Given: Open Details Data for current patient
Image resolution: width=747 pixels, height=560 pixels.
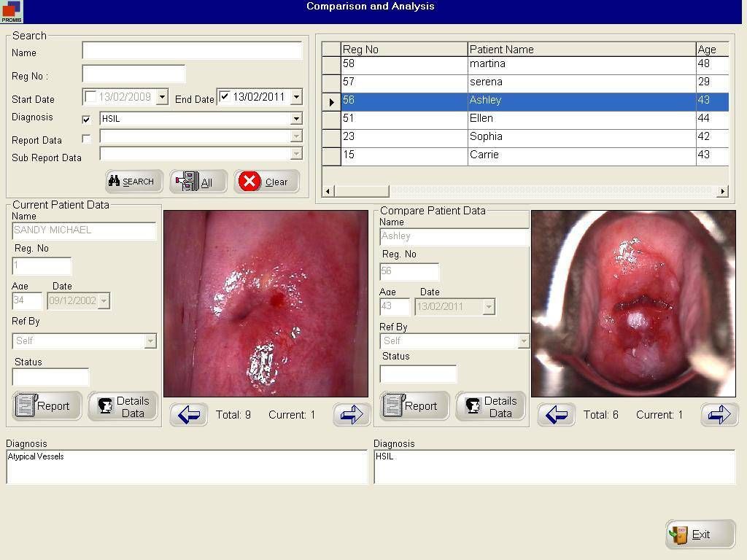Looking at the screenshot, I should point(123,406).
